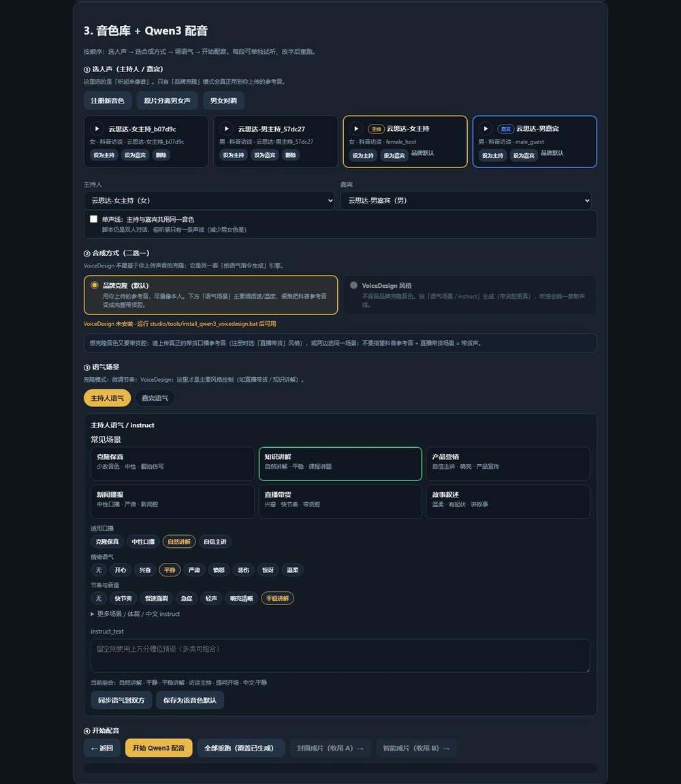The image size is (681, 784).
Task: Choose the 直播带货 scene card
Action: click(x=340, y=502)
